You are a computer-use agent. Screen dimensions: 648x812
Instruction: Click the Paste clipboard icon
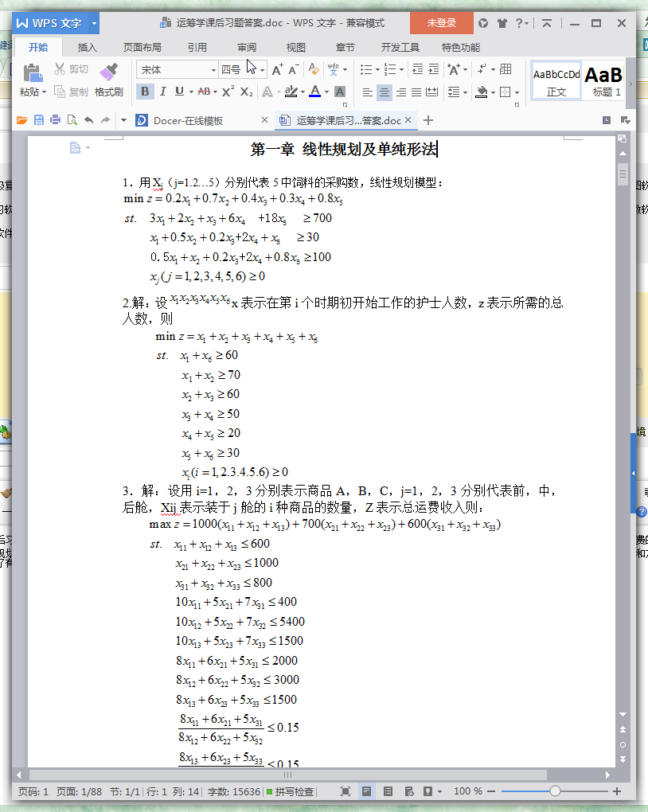pos(33,72)
